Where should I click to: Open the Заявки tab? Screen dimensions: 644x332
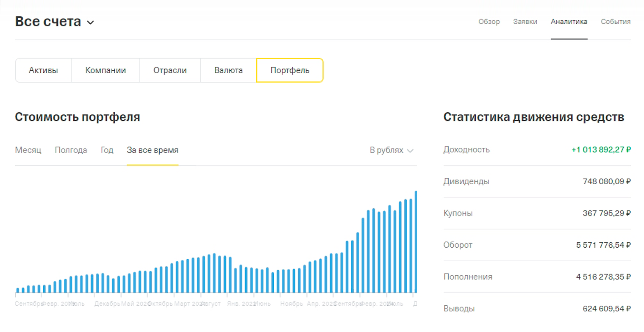click(525, 22)
